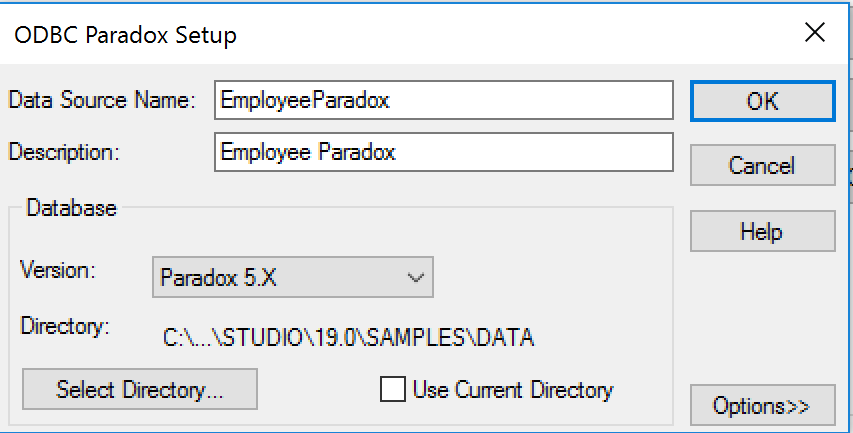Click the 'Description:' label
Screen dimensions: 853x433
point(64,152)
